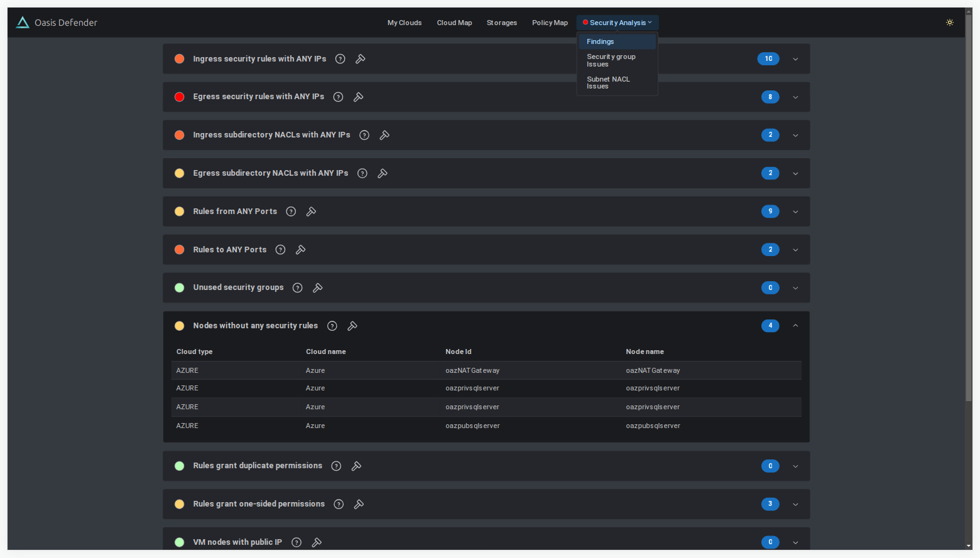The height and width of the screenshot is (558, 980).
Task: Toggle the light/dark theme sun icon
Action: tap(950, 23)
